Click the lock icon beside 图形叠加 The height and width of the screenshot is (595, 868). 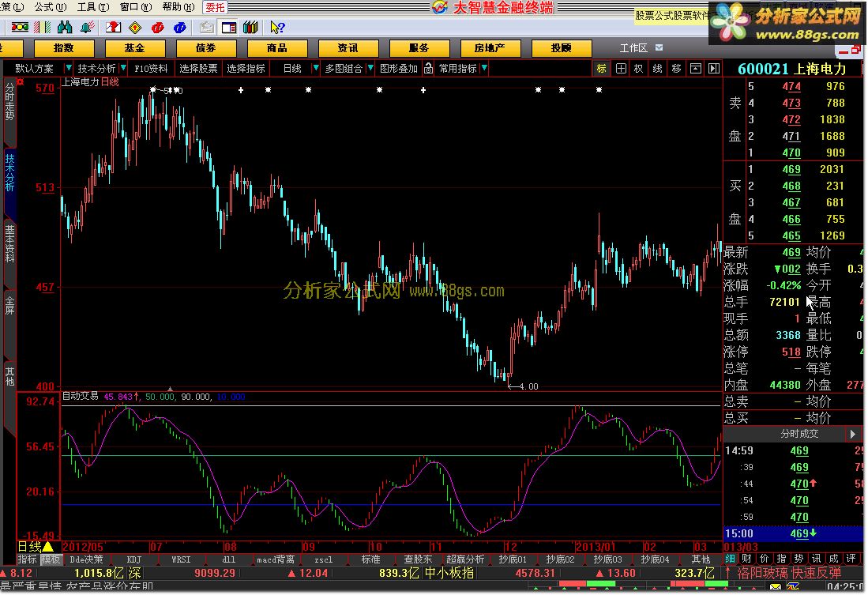pyautogui.click(x=428, y=68)
